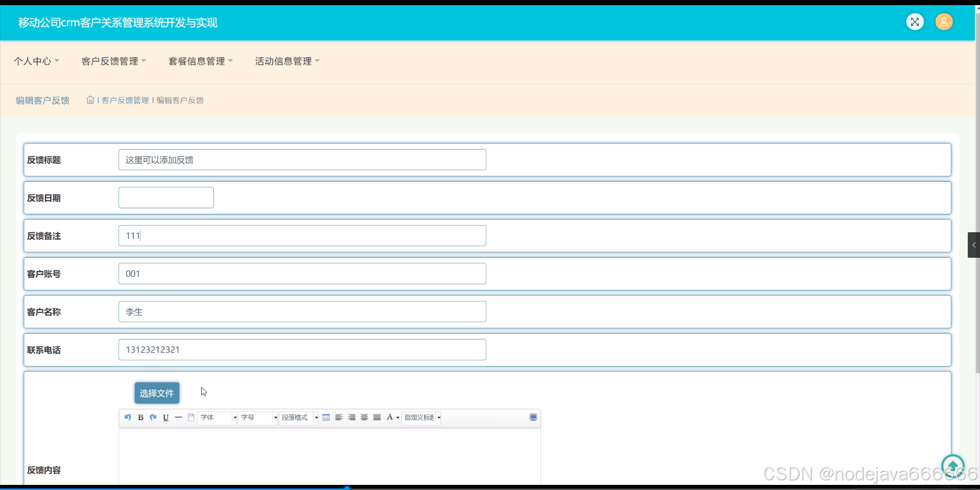Open 段落格式 paragraph format dropdown
The height and width of the screenshot is (490, 980).
click(299, 418)
